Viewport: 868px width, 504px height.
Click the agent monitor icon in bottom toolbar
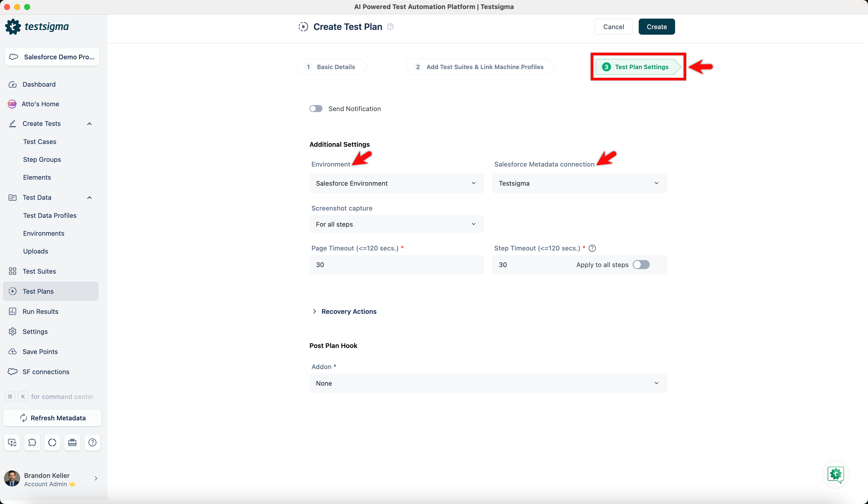tap(12, 442)
